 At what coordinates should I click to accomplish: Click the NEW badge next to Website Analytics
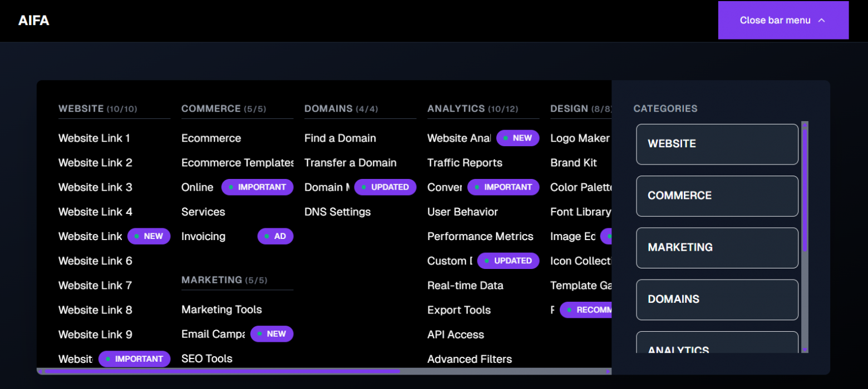point(517,138)
